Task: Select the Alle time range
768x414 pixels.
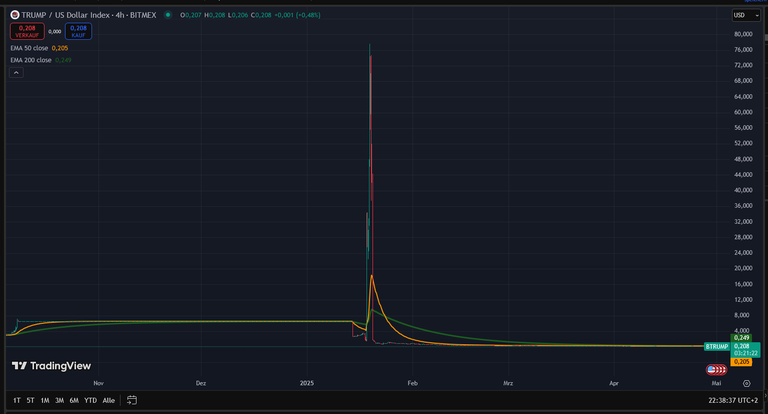Action: point(108,400)
